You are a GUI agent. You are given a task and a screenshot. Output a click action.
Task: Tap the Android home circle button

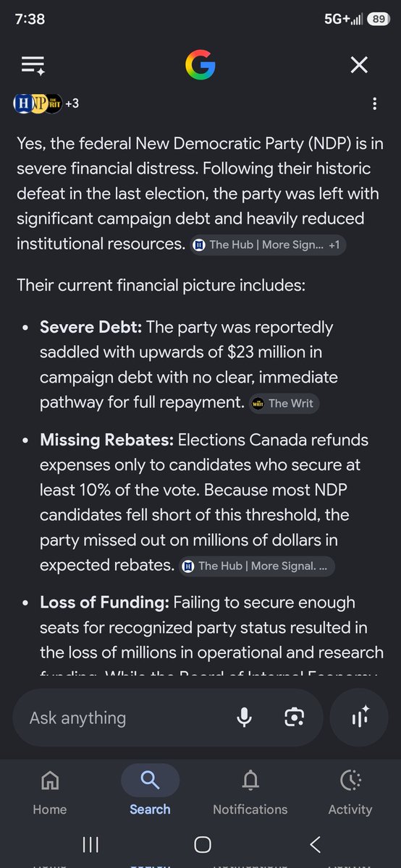pos(203,843)
